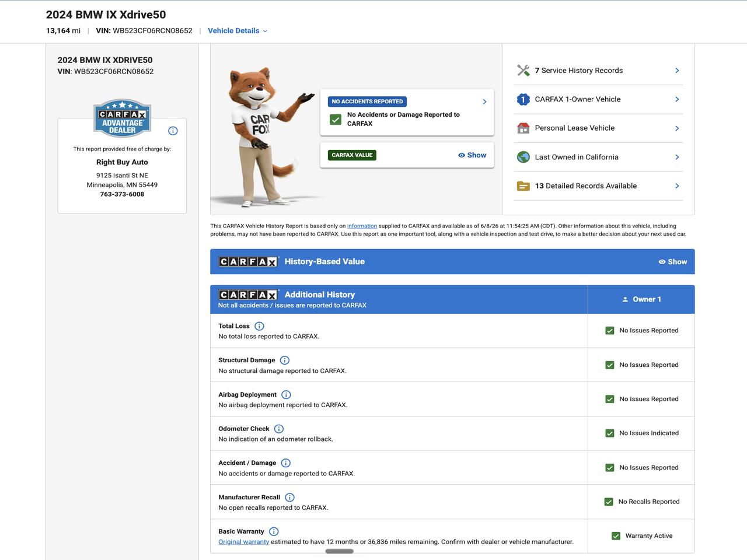Click Last Owned in California text
This screenshot has height=560, width=747.
pos(577,157)
